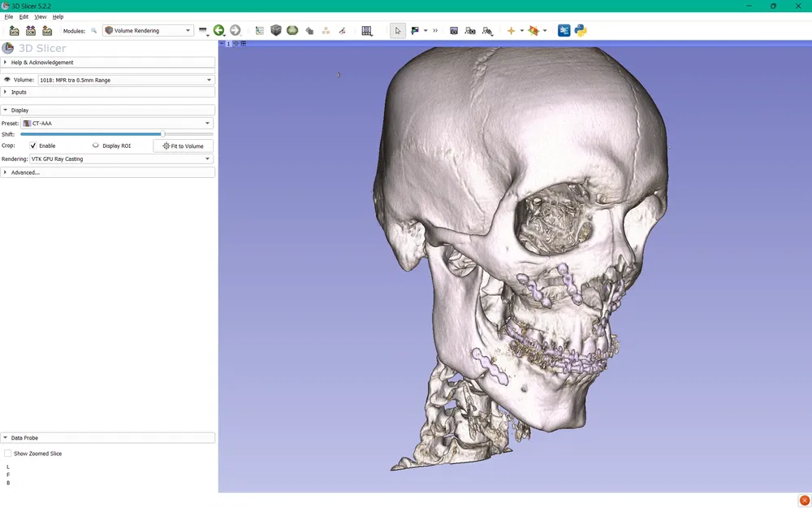Open the Rendering method dropdown

pos(121,159)
